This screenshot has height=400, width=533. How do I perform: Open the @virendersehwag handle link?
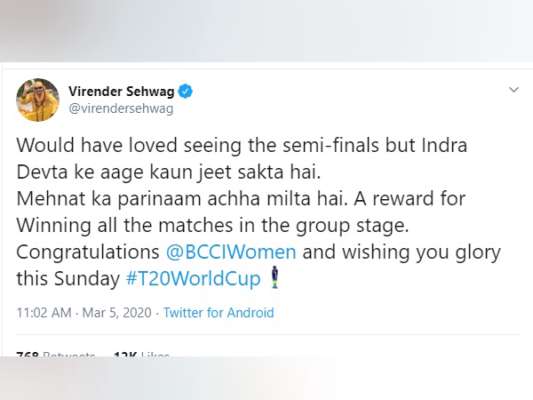[121, 109]
